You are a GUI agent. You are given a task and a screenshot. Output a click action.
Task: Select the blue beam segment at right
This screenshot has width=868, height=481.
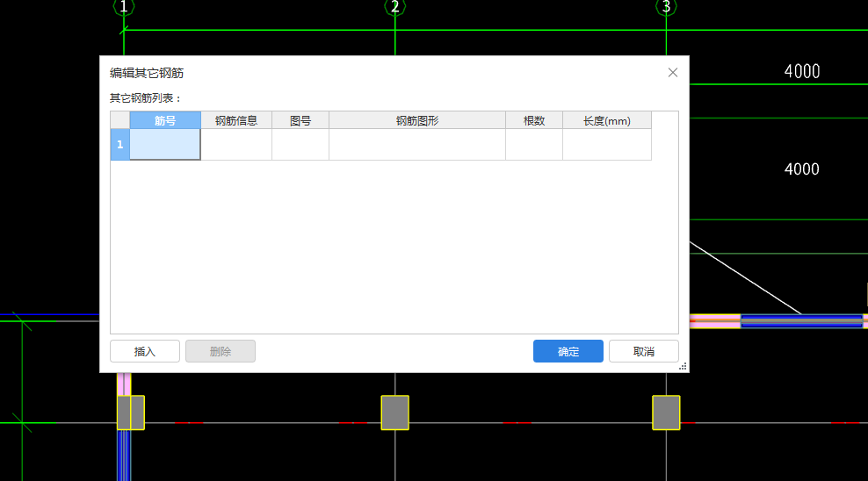click(x=801, y=321)
